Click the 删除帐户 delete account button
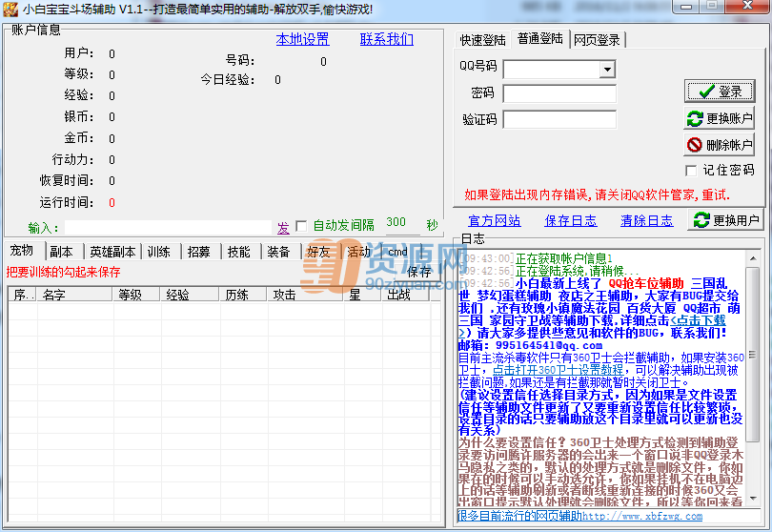 [x=720, y=145]
